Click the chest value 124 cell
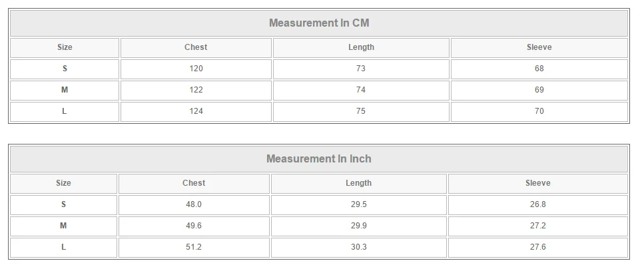Image resolution: width=644 pixels, height=267 pixels. point(196,112)
